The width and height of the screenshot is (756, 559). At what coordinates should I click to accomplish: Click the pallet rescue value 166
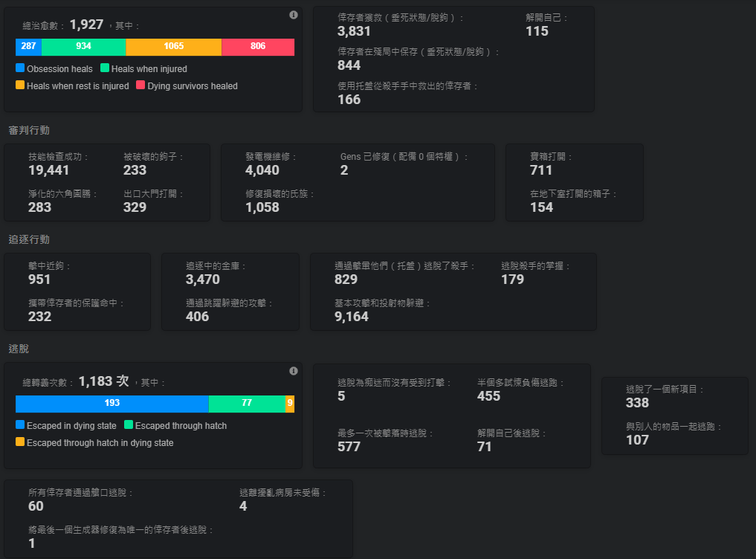pos(349,100)
